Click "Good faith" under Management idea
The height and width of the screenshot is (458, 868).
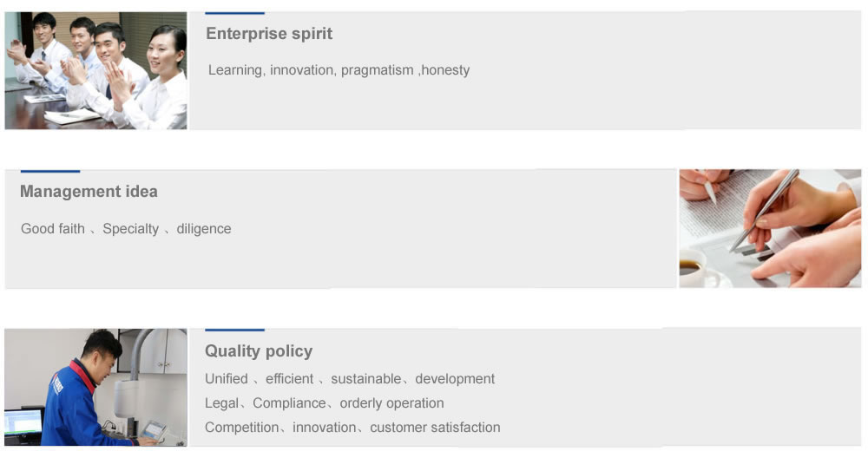tap(53, 229)
